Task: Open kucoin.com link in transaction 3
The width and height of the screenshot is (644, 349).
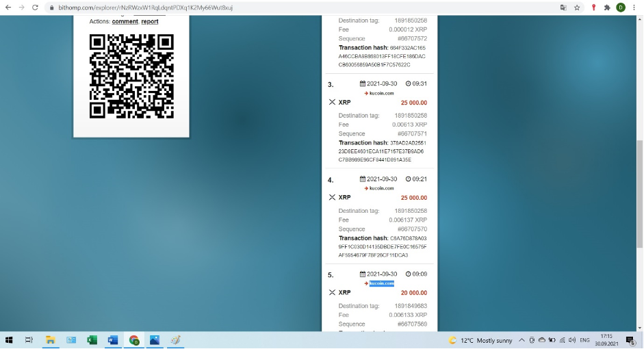Action: 381,93
